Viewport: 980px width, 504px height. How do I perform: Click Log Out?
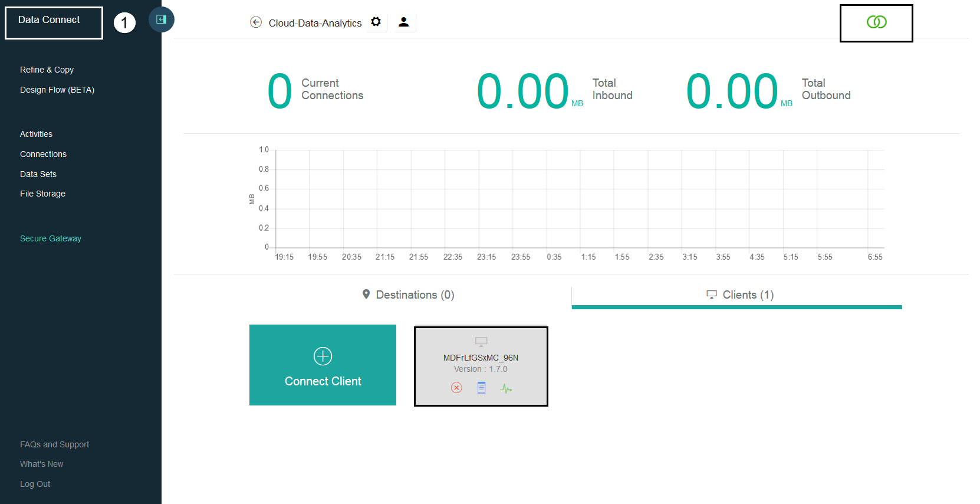click(35, 484)
